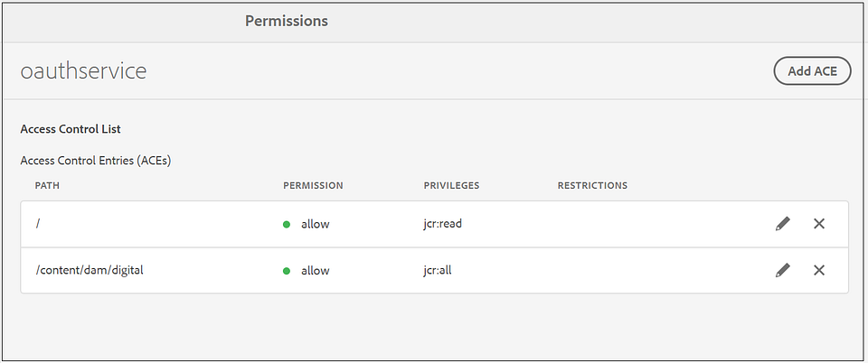Click the RESTRICTIONS column header
Viewport: 868px width, 363px height.
[x=592, y=186]
